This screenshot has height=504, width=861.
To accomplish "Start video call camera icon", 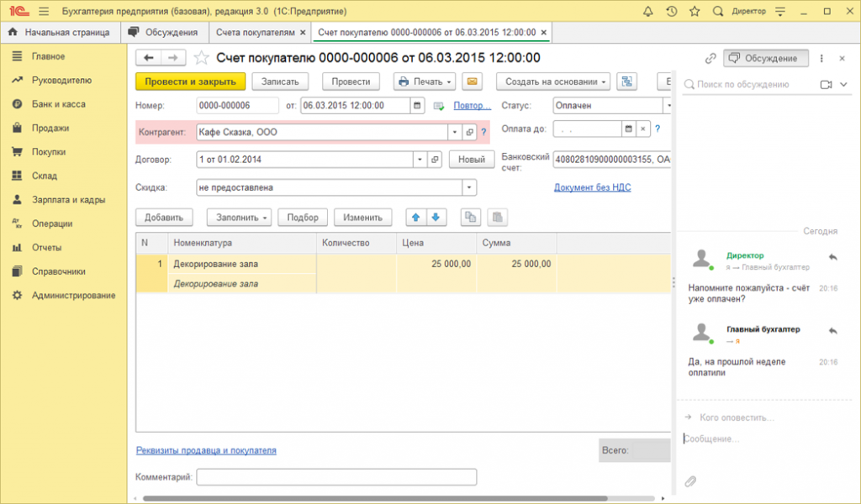I will pyautogui.click(x=826, y=85).
